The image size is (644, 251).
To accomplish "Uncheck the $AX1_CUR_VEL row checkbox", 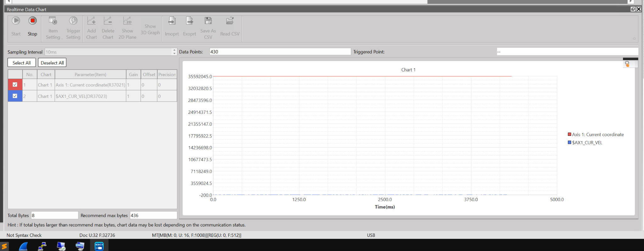I will [15, 96].
